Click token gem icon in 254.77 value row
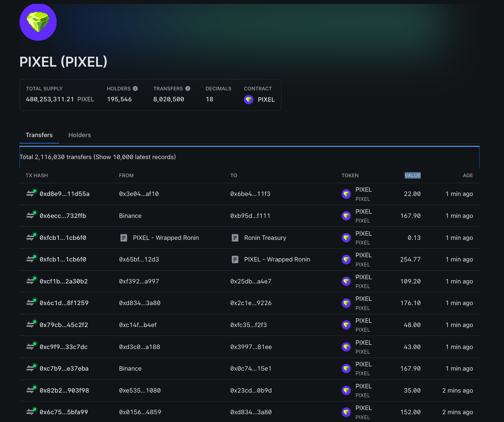 [346, 259]
